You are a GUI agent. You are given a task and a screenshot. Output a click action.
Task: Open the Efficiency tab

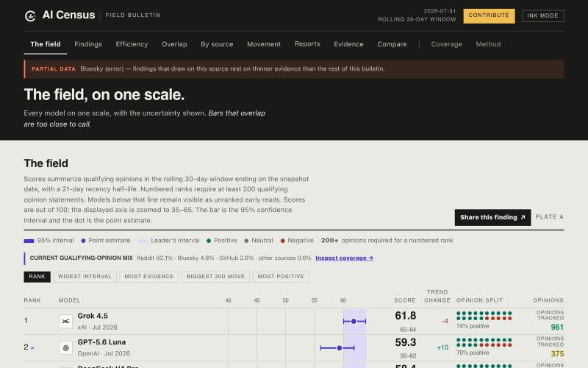tap(132, 44)
